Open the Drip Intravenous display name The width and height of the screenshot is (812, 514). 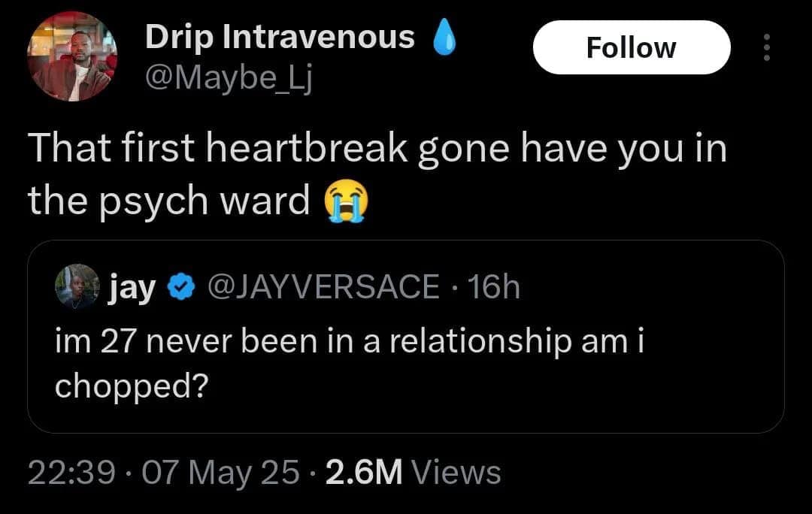coord(279,37)
